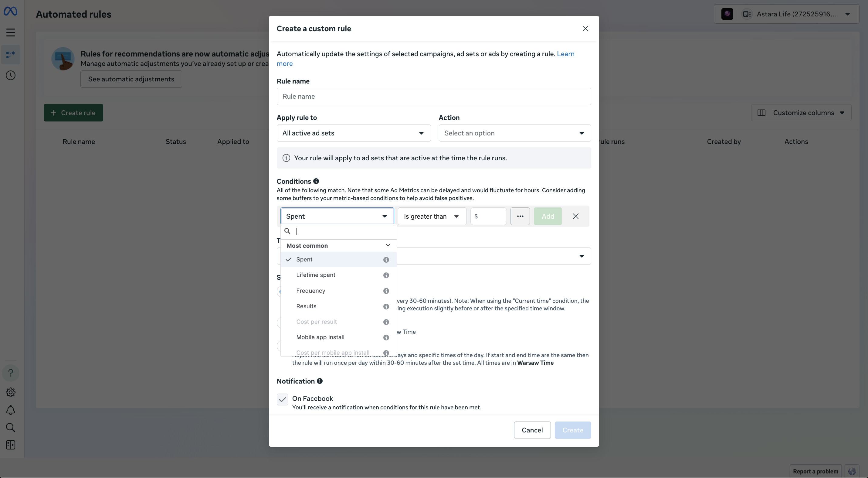Click the Meta logo at top left
The image size is (868, 478).
10,11
